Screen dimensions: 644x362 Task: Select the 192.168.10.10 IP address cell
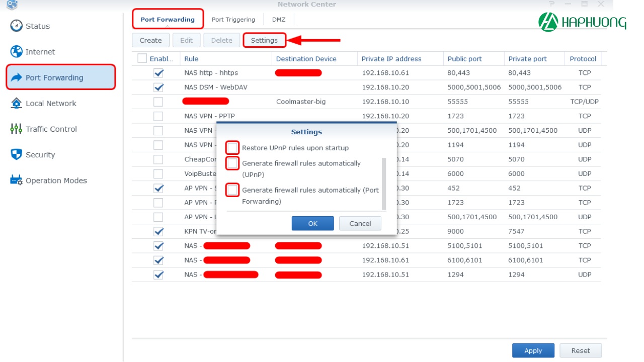(x=385, y=102)
